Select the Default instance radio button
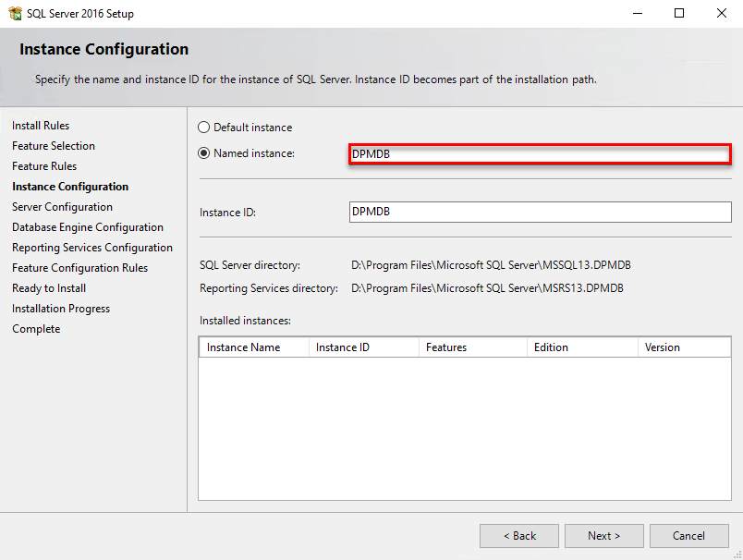 [x=203, y=127]
